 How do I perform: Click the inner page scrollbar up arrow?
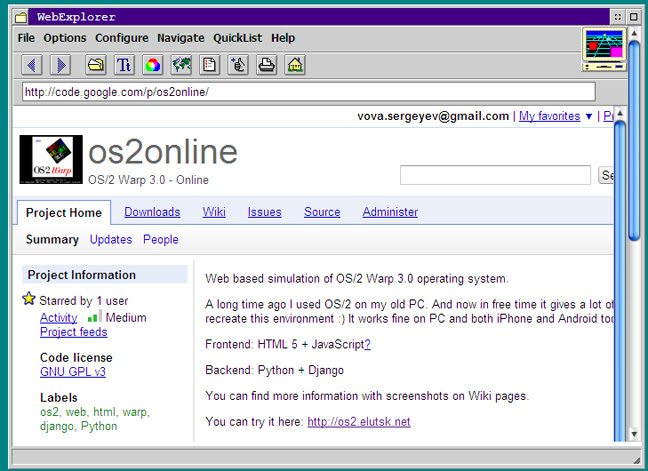[x=619, y=114]
